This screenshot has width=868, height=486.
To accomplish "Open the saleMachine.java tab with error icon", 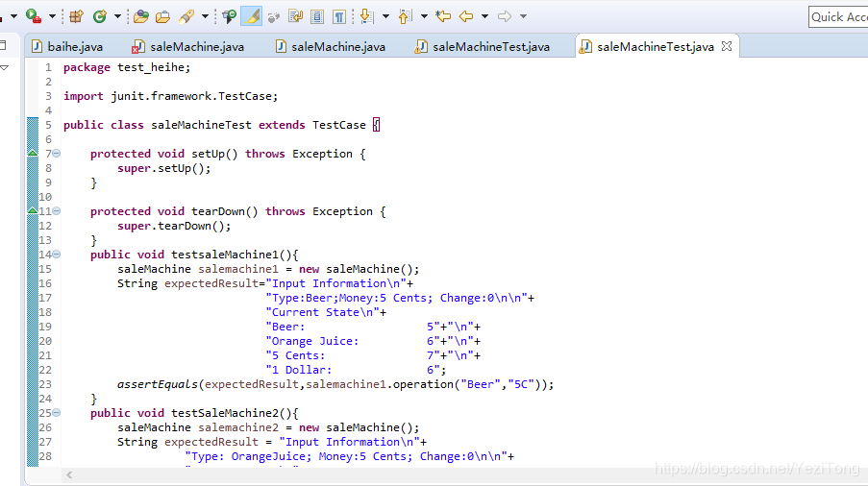I will pos(188,46).
